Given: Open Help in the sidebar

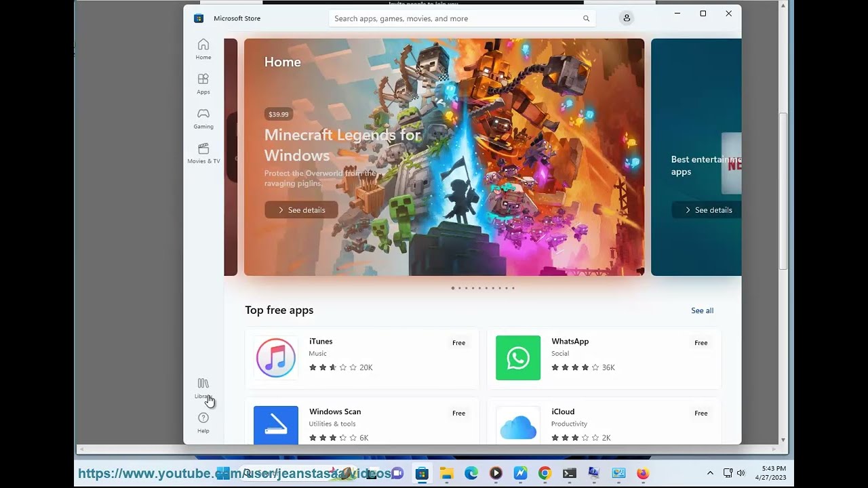Looking at the screenshot, I should [203, 423].
